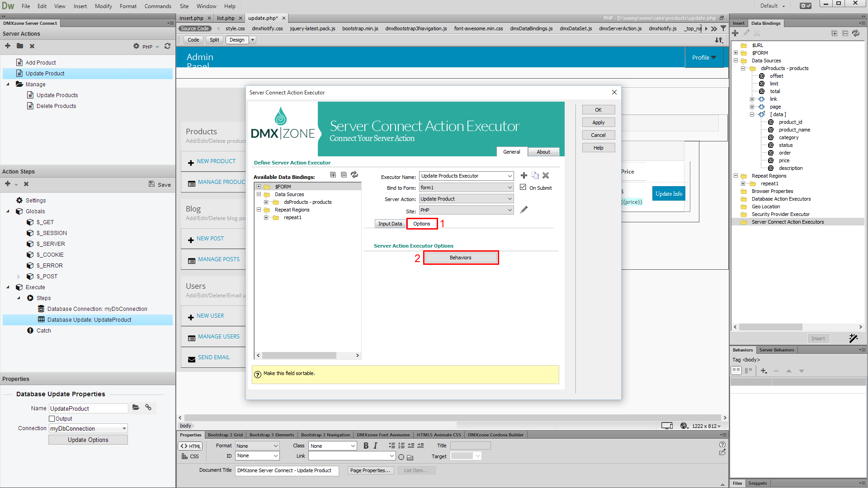Viewport: 868px width, 488px height.
Task: Open Help for the dialog
Action: pyautogui.click(x=599, y=148)
